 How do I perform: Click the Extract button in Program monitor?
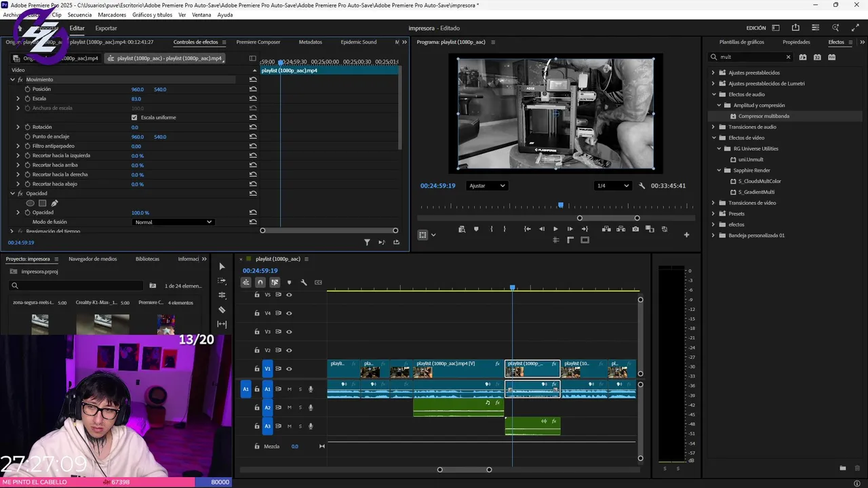[620, 229]
